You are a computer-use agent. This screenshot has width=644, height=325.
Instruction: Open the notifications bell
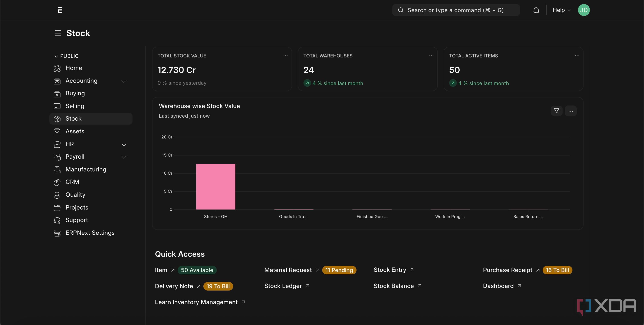click(x=536, y=10)
